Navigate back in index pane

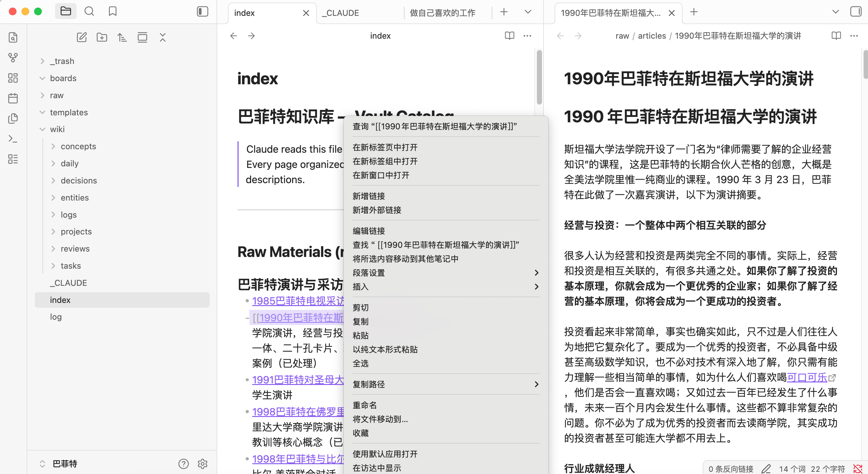234,36
